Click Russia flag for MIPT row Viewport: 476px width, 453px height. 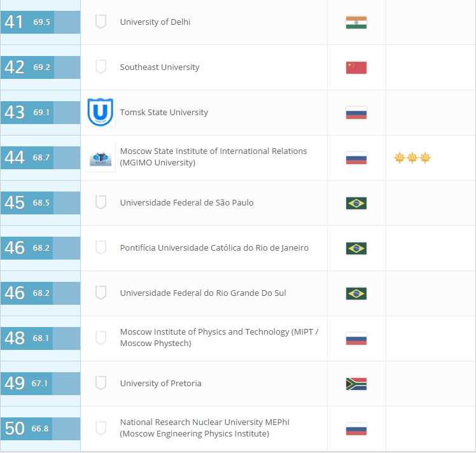pos(356,339)
